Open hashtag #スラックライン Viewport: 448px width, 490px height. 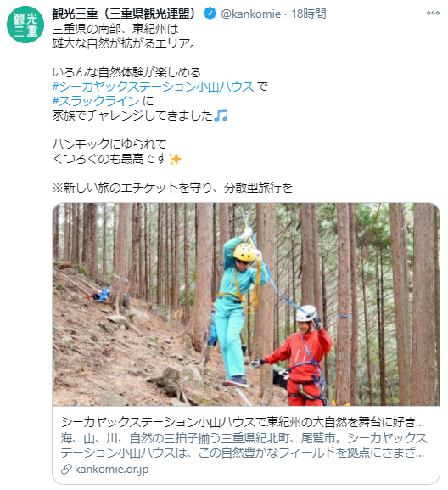pyautogui.click(x=96, y=101)
